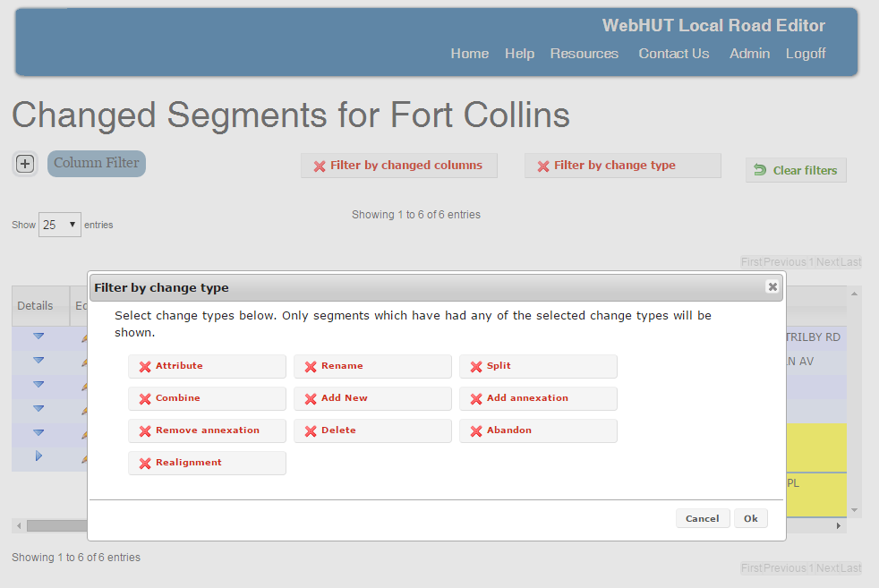Toggle the Rename change type
Screen dimensions: 879x588
click(x=372, y=366)
